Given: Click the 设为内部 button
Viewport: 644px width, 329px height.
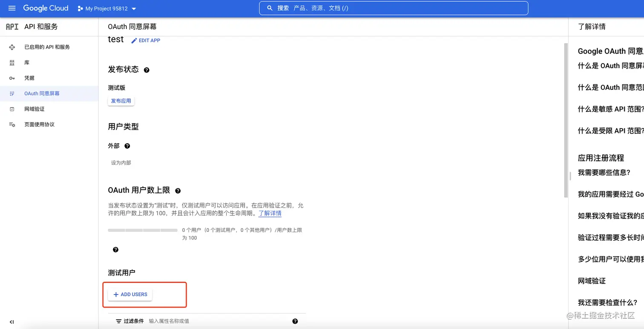Looking at the screenshot, I should (121, 163).
